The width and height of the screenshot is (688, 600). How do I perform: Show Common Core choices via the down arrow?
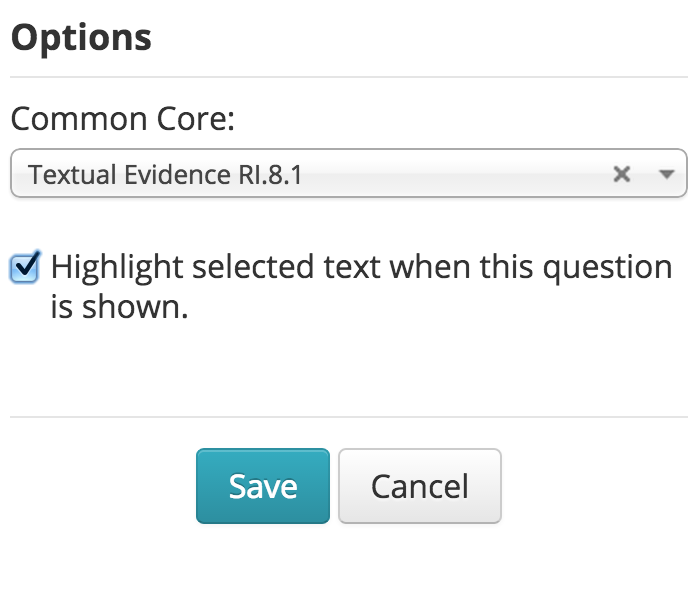(x=667, y=175)
